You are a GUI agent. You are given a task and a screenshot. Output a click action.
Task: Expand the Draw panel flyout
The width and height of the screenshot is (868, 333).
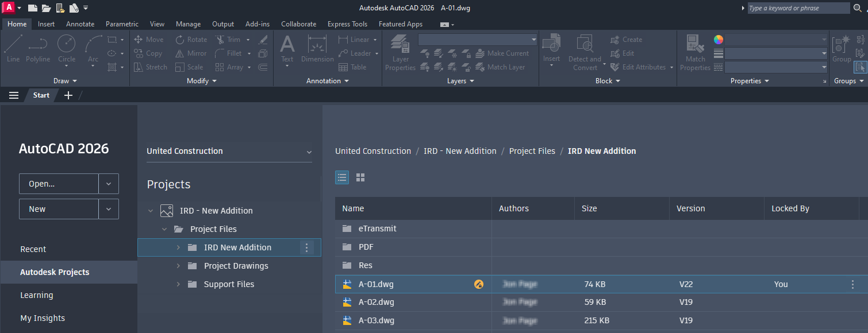65,81
